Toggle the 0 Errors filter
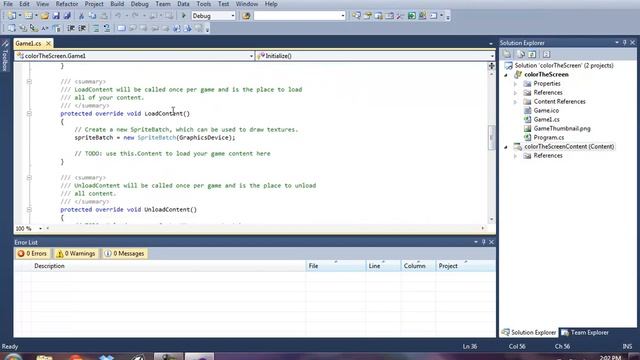 click(x=32, y=253)
